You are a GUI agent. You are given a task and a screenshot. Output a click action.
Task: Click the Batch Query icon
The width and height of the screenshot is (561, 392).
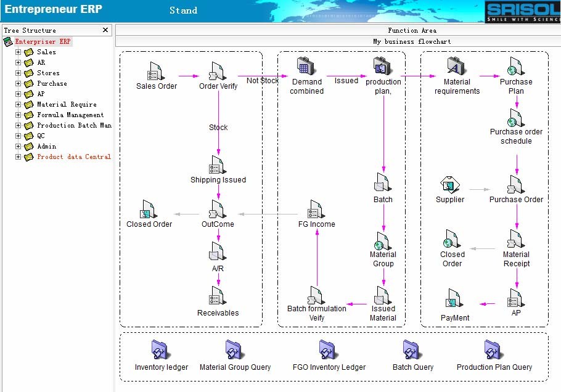coord(412,350)
